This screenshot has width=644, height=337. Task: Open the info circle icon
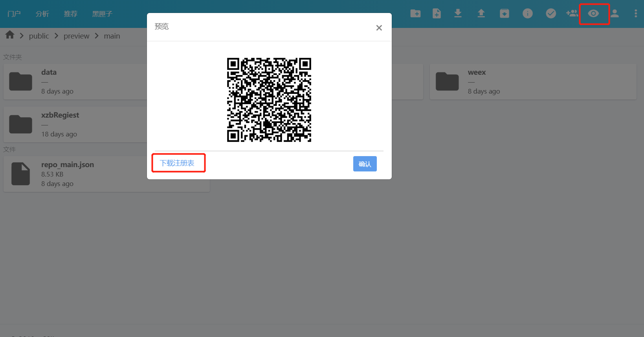[x=528, y=14]
